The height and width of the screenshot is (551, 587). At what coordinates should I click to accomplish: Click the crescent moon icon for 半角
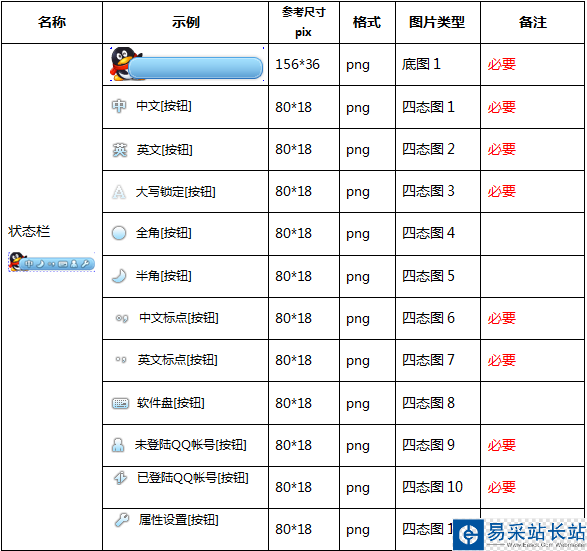[119, 276]
